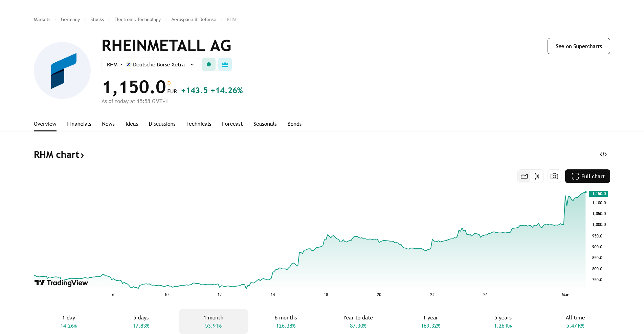Click the 1,150.0 current price label on axis

pos(599,194)
